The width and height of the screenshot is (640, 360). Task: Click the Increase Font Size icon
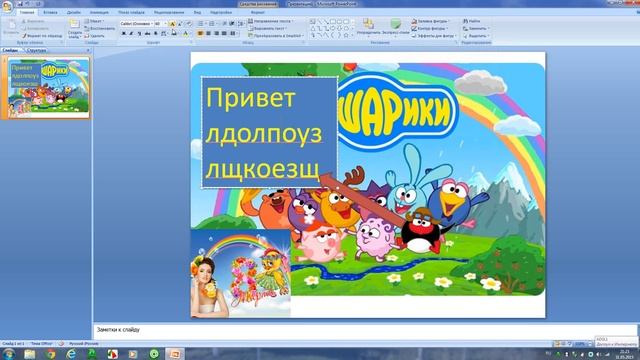[172, 24]
